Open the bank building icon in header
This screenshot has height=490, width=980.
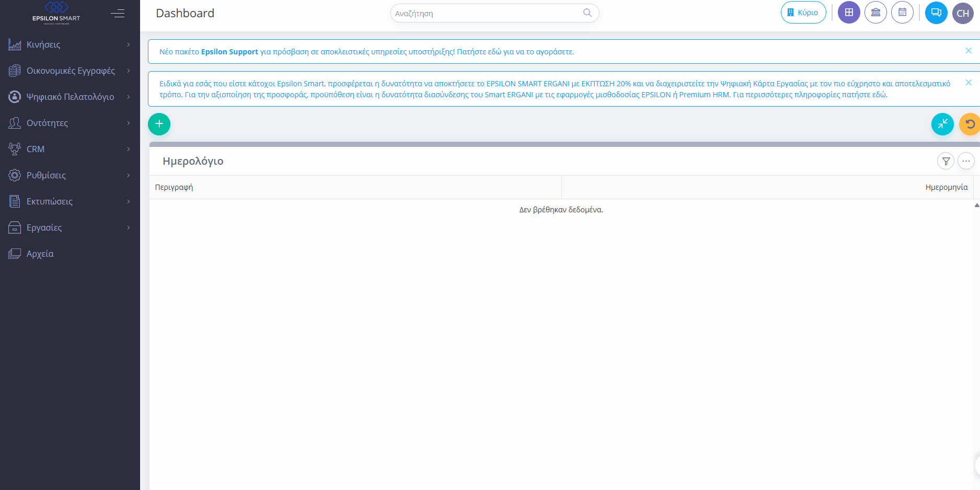click(x=875, y=13)
